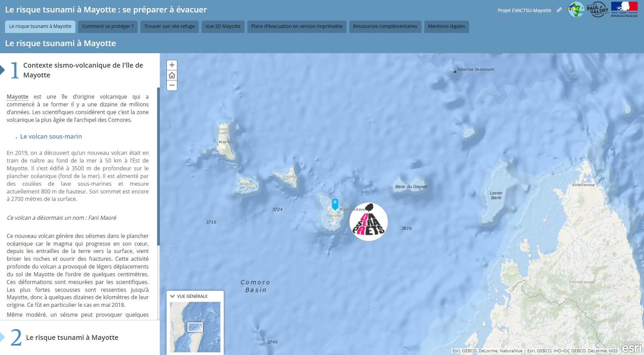
Task: Select section 1 Contexte sismo-volcanique heading
Action: (83, 70)
